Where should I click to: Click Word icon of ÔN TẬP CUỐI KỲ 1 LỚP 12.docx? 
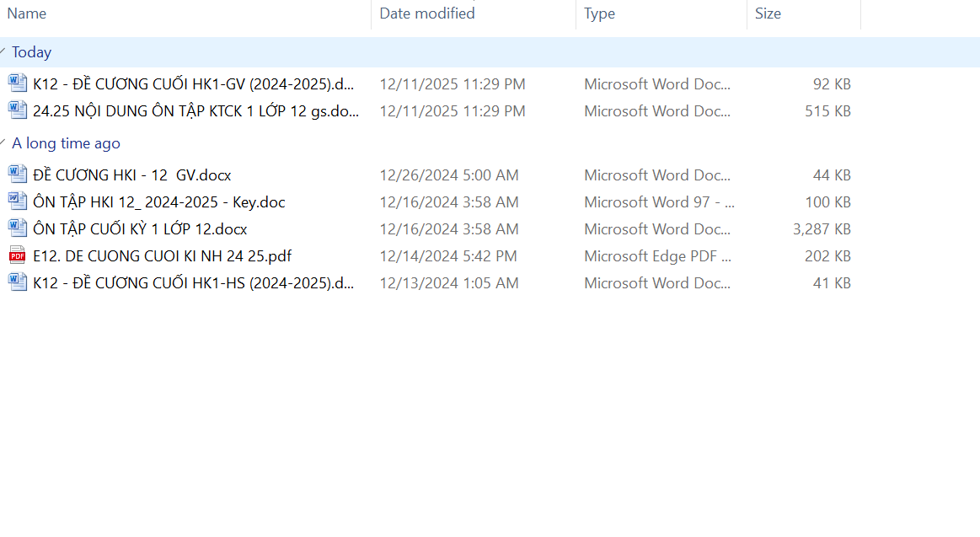tap(17, 228)
